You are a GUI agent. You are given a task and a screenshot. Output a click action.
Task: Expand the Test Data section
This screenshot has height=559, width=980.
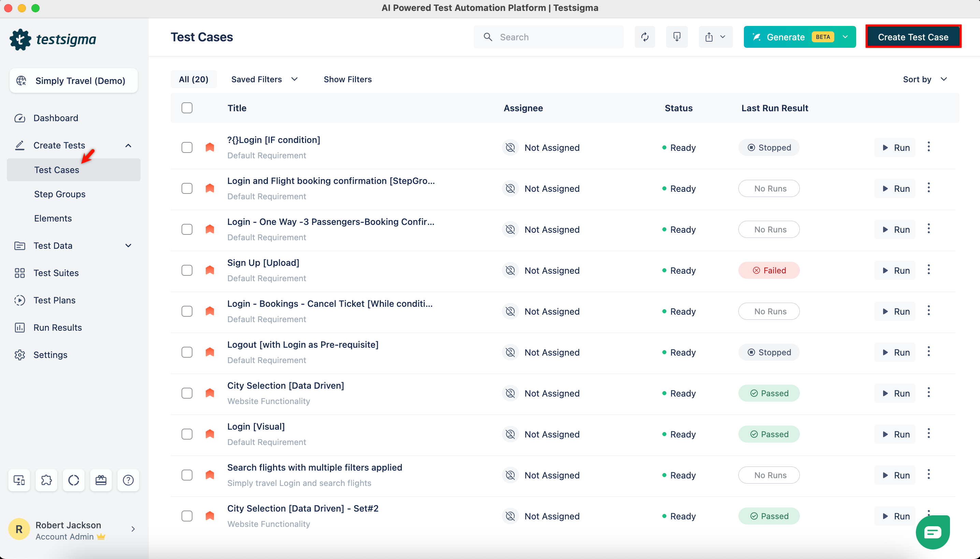click(x=128, y=246)
